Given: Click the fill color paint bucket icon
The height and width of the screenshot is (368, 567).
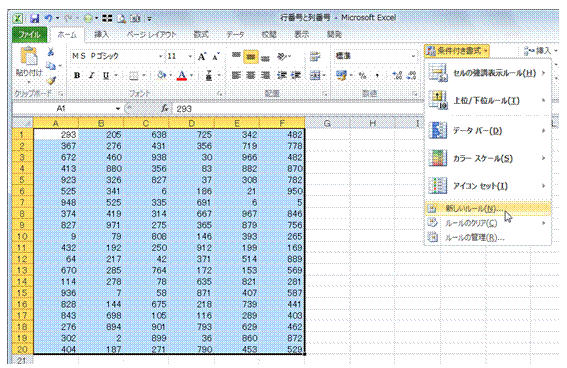Looking at the screenshot, I should tap(161, 76).
